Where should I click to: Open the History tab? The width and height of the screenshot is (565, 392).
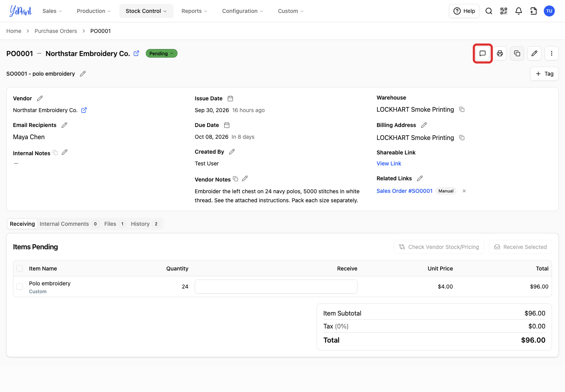click(145, 224)
